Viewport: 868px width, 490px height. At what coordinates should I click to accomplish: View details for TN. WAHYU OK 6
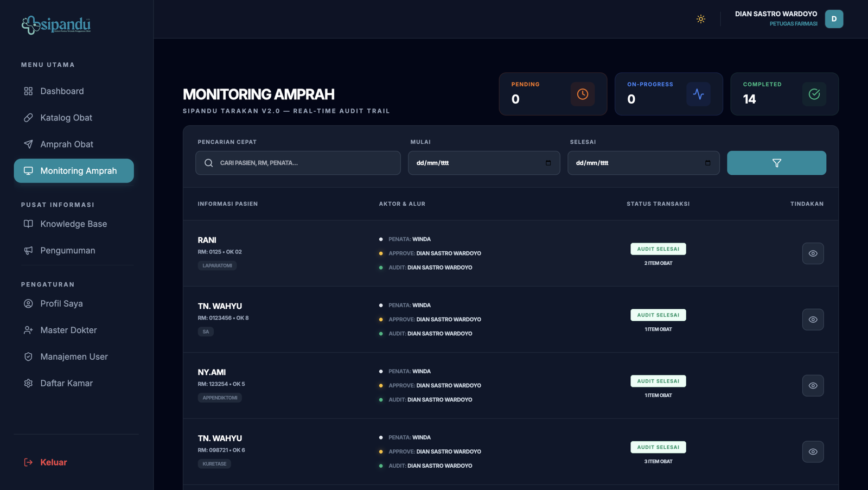pyautogui.click(x=813, y=452)
